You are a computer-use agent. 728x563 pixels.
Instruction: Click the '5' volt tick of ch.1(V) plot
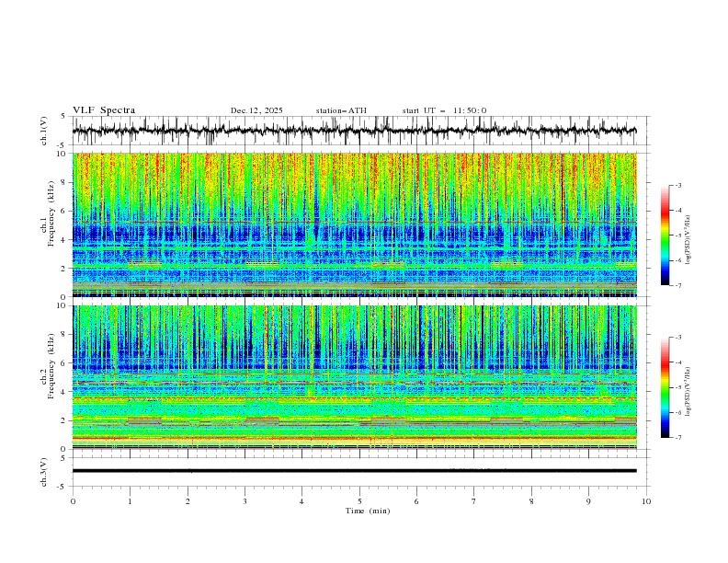point(63,117)
